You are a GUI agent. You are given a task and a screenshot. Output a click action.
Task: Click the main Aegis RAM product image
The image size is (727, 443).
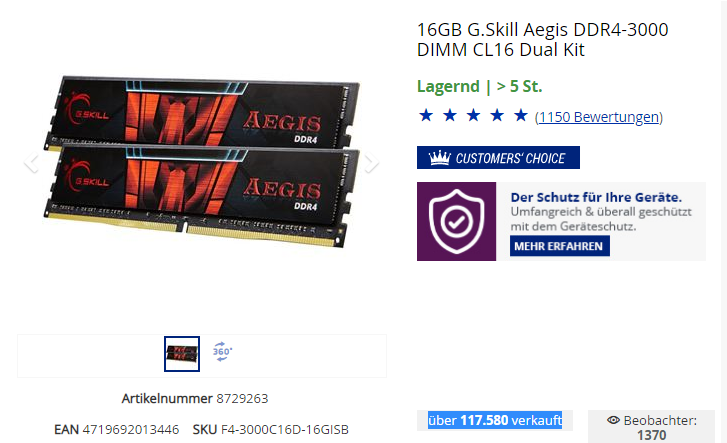(202, 161)
